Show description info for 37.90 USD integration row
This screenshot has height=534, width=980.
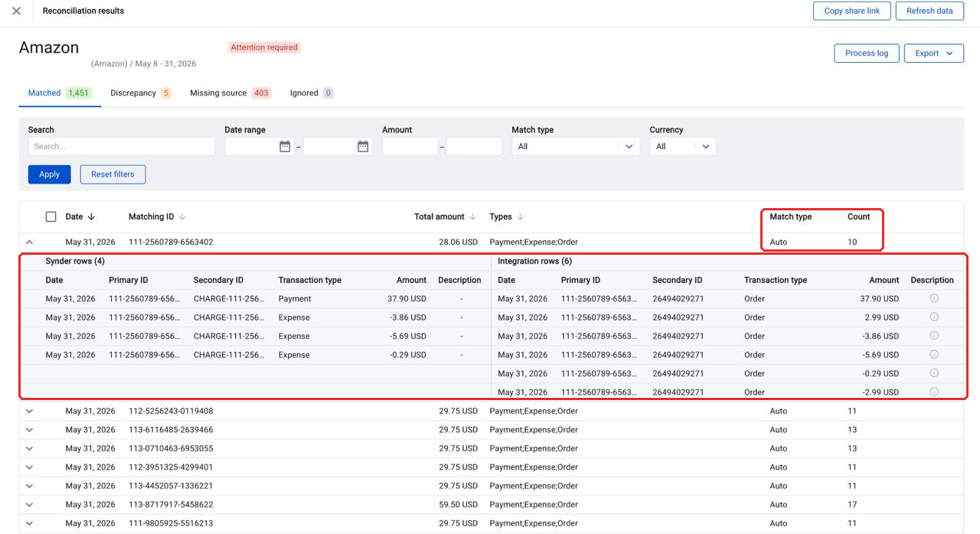[934, 298]
